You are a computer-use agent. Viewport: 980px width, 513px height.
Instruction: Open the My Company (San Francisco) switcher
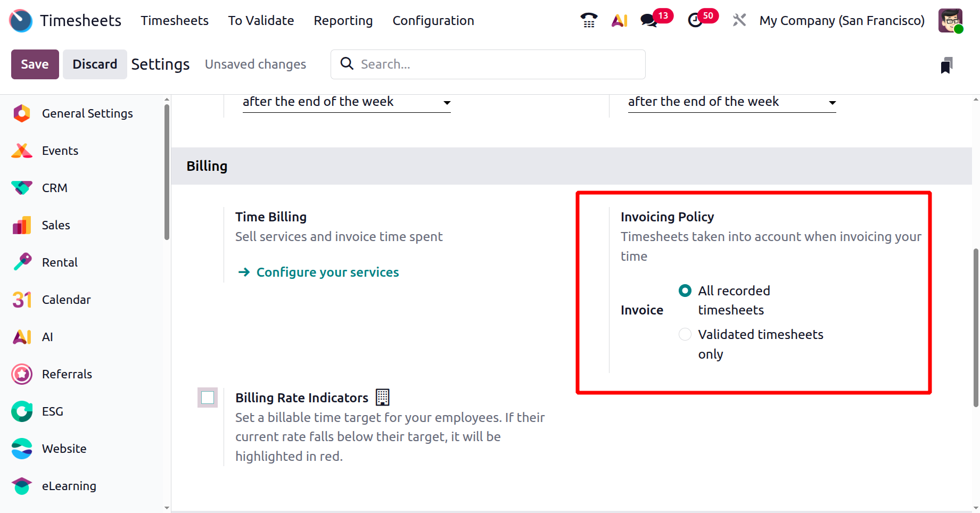coord(842,20)
